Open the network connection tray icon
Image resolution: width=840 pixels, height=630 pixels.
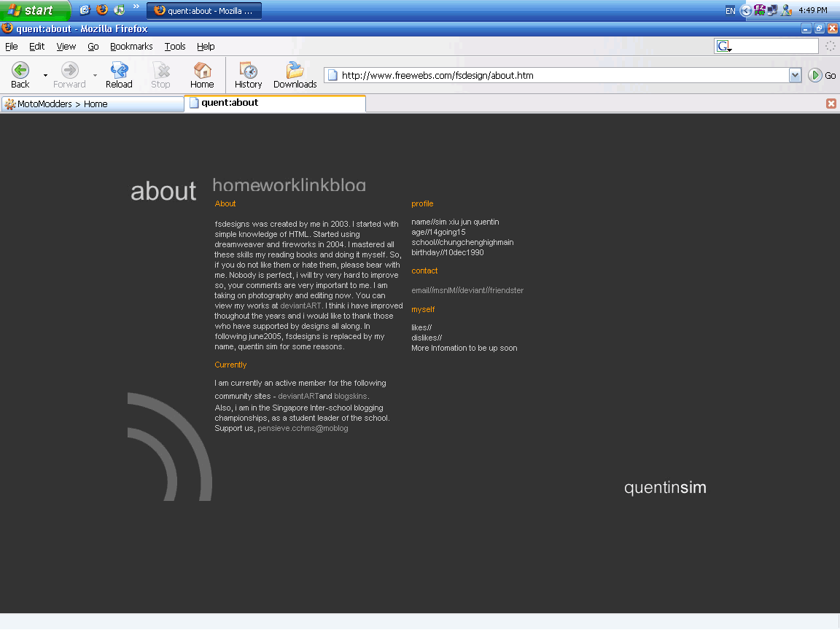coord(772,10)
